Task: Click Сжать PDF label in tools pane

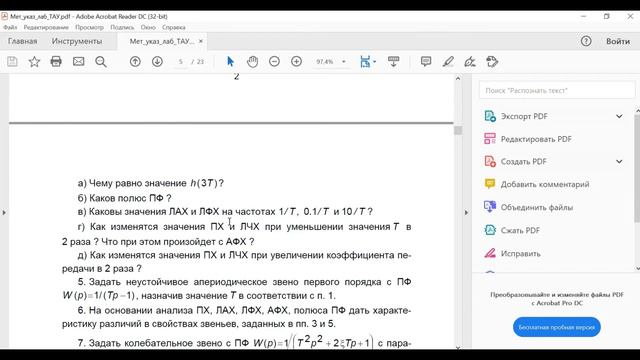Action: [x=520, y=230]
